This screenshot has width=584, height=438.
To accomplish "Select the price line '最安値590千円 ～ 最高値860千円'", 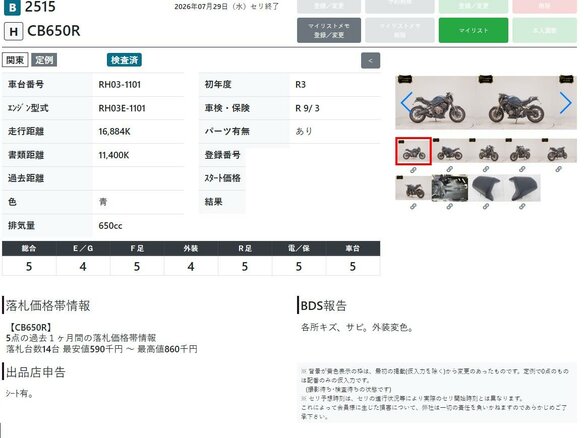I will point(130,349).
